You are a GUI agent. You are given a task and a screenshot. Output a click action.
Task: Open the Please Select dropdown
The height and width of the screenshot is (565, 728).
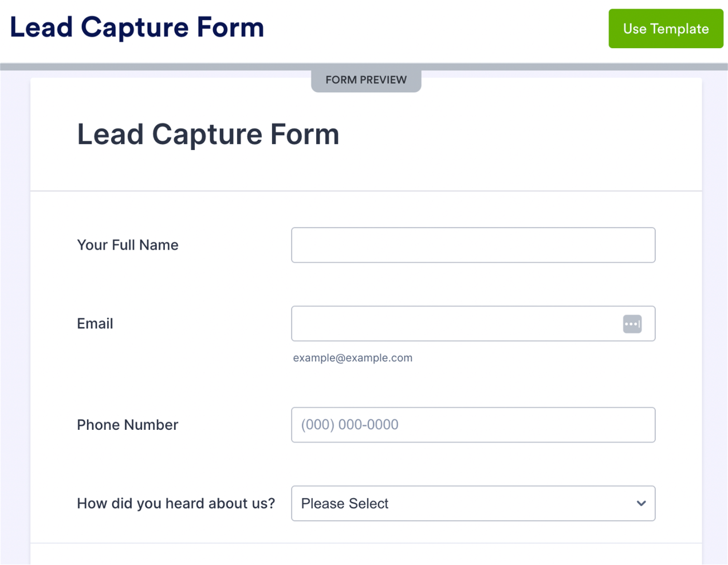tap(473, 503)
